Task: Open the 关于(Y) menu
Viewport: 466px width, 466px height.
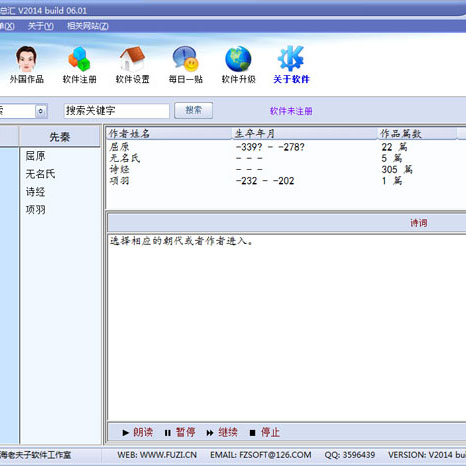Action: 40,26
